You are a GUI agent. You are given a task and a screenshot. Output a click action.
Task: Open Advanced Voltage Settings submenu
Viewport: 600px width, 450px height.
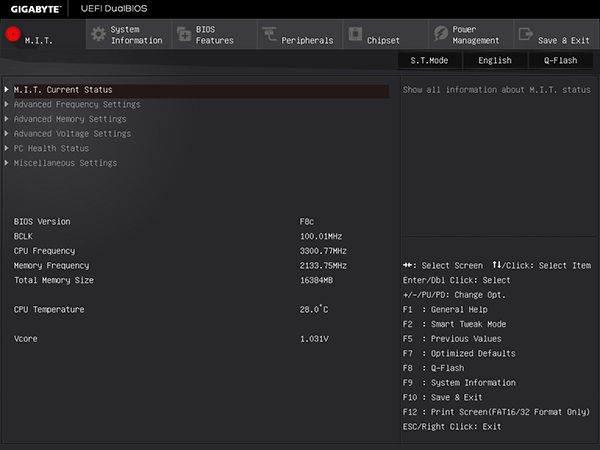[72, 134]
